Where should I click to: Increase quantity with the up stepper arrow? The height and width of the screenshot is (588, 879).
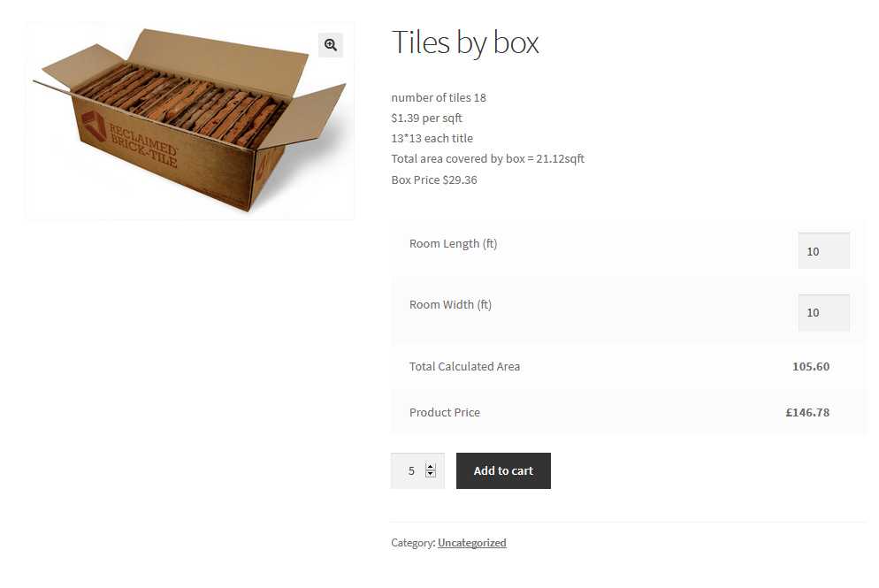(431, 467)
